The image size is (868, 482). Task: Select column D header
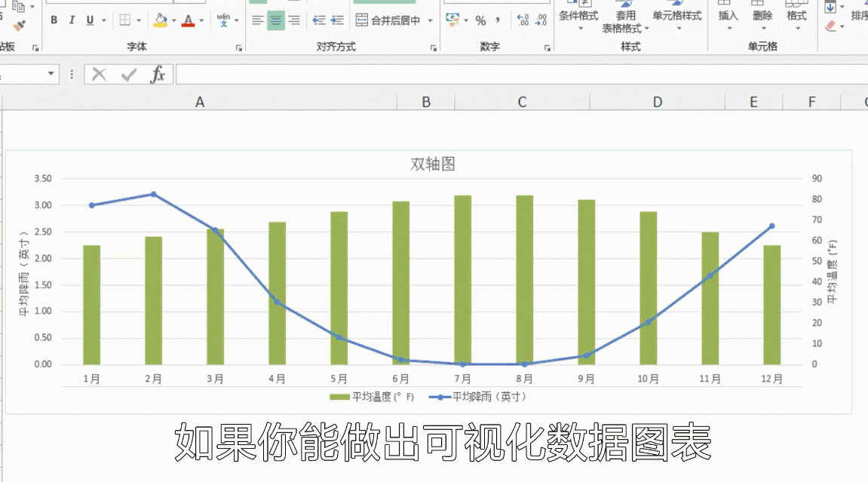coord(657,102)
